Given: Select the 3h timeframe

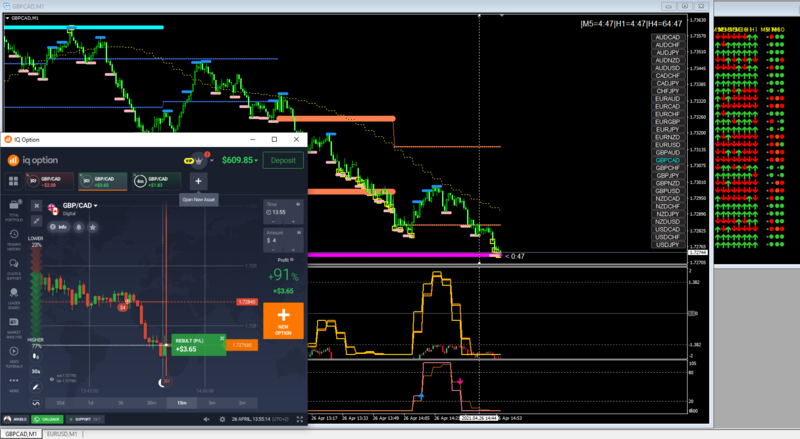Looking at the screenshot, I should pos(121,403).
